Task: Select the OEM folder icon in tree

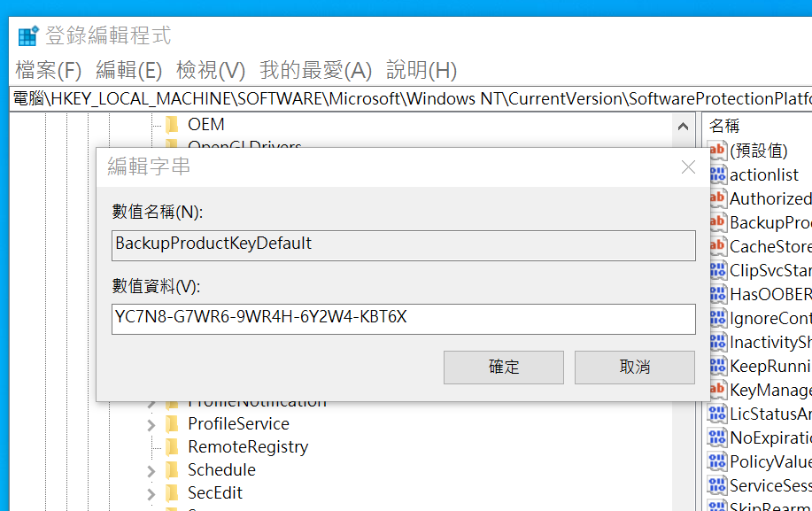Action: tap(172, 124)
